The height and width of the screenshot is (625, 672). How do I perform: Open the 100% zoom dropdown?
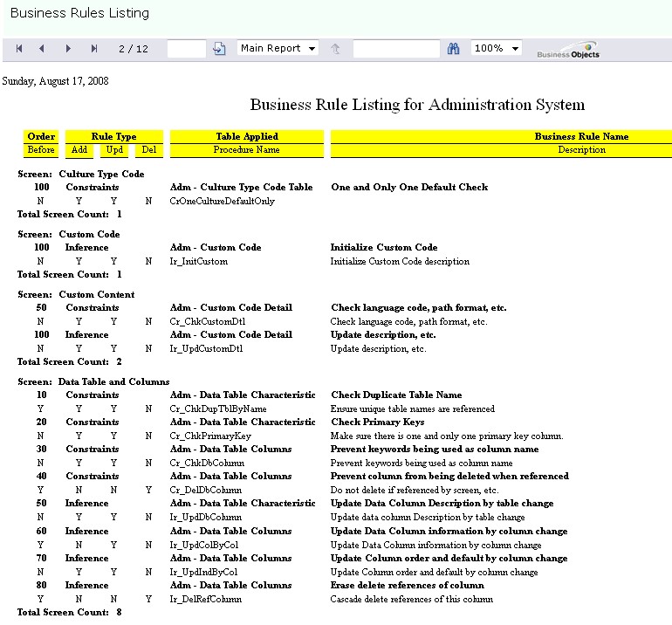click(496, 48)
